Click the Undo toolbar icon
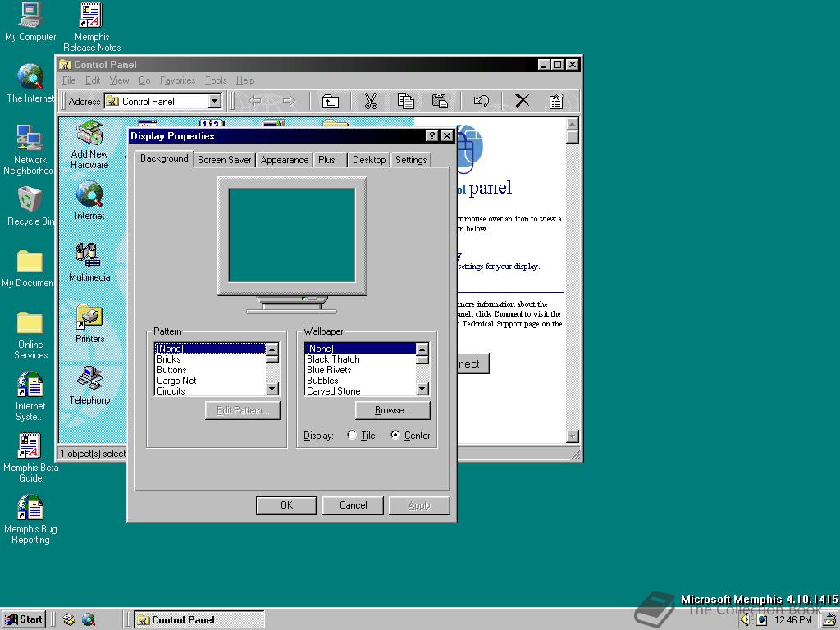840x630 pixels. (481, 101)
